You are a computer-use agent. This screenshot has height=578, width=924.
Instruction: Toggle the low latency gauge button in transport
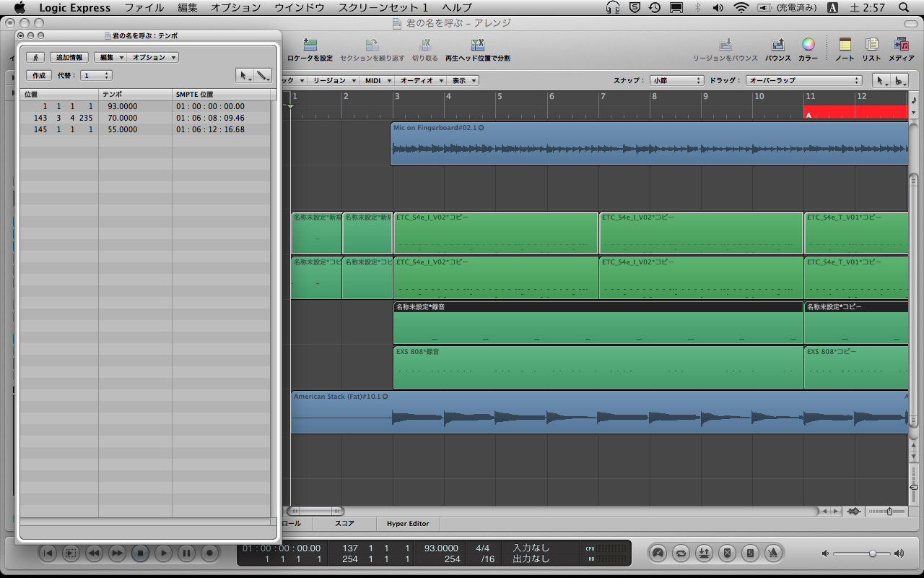pyautogui.click(x=657, y=553)
